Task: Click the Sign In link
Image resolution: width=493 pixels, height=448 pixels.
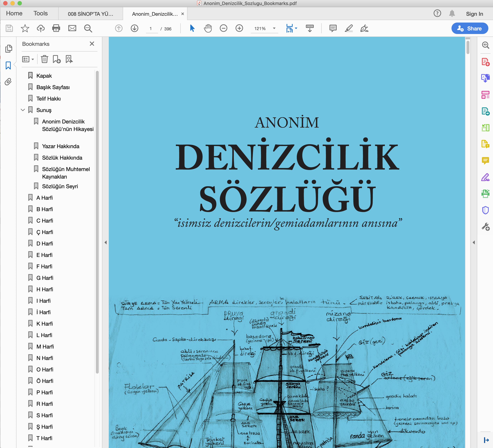Action: pos(474,14)
